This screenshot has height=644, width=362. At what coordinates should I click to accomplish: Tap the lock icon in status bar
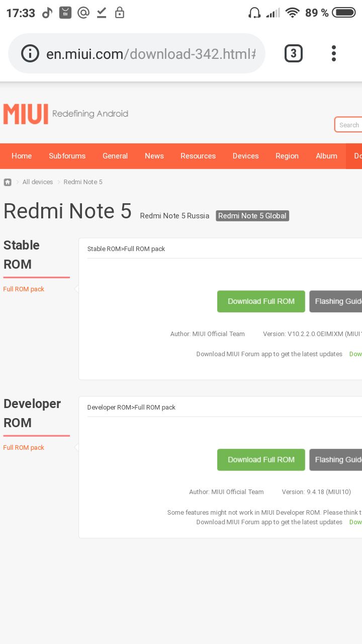point(120,13)
